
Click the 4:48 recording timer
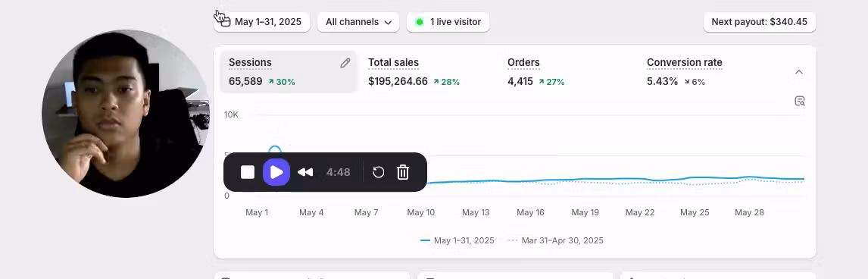point(339,172)
